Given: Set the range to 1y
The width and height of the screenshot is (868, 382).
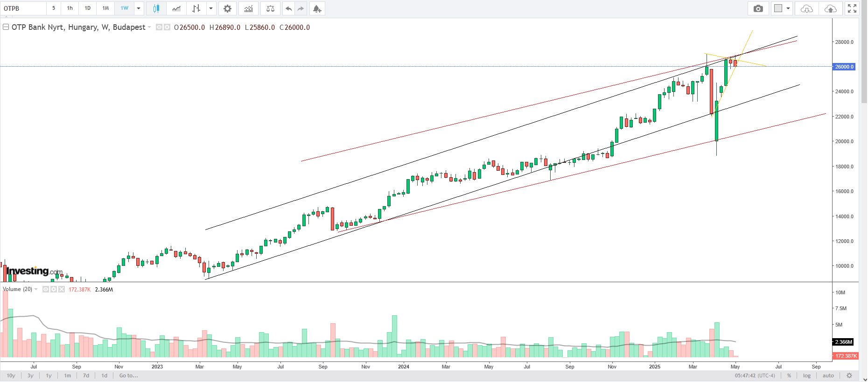Looking at the screenshot, I should (49, 375).
